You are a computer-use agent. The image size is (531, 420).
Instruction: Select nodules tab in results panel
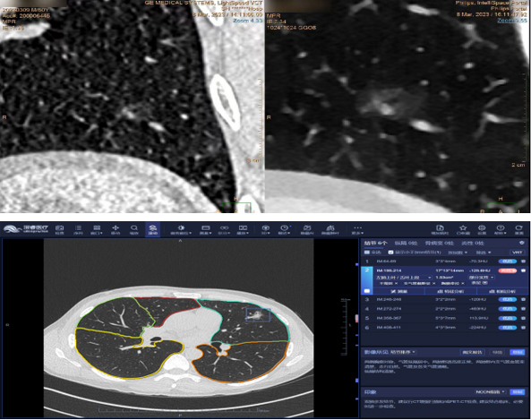coord(375,244)
